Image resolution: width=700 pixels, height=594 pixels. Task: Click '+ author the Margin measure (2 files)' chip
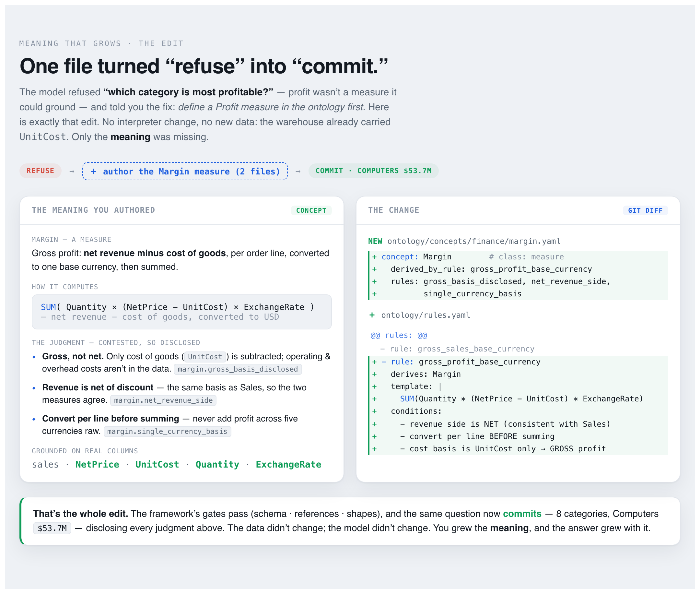(185, 172)
